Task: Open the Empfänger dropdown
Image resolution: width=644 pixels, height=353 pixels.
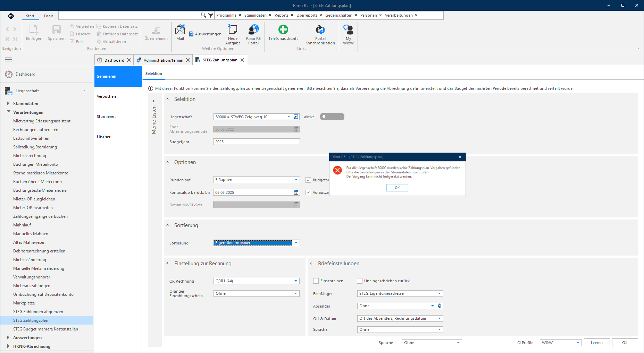Action: [440, 293]
